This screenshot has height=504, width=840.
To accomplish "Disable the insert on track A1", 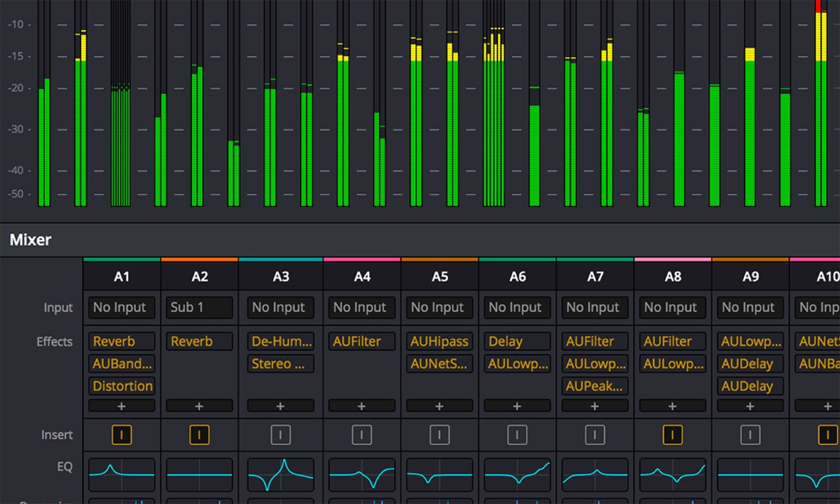I will [121, 435].
